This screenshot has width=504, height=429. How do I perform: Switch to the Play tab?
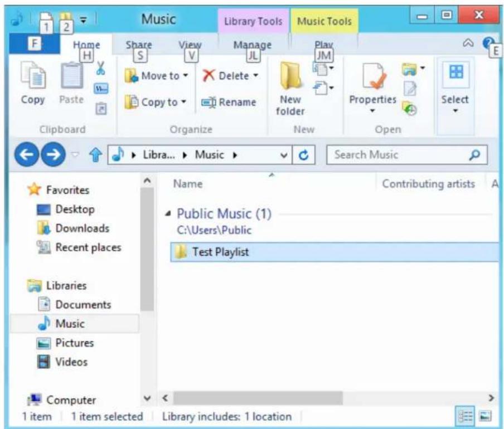pos(324,45)
